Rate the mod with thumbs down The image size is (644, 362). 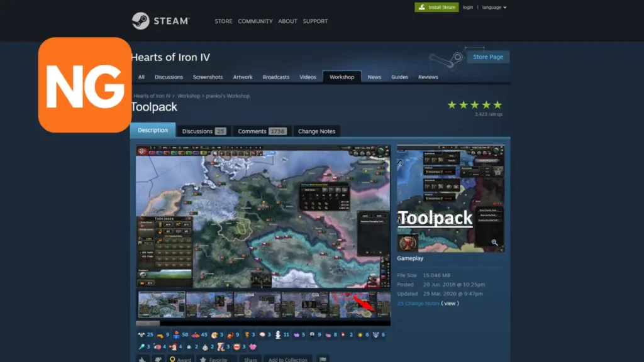pos(158,359)
